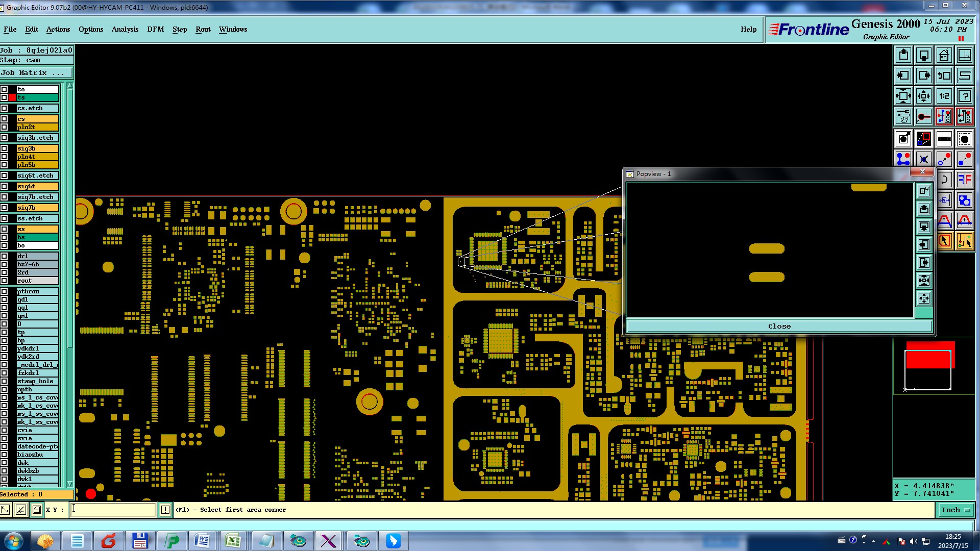Click the mirror F flip icon
Image resolution: width=980 pixels, height=551 pixels.
click(964, 180)
